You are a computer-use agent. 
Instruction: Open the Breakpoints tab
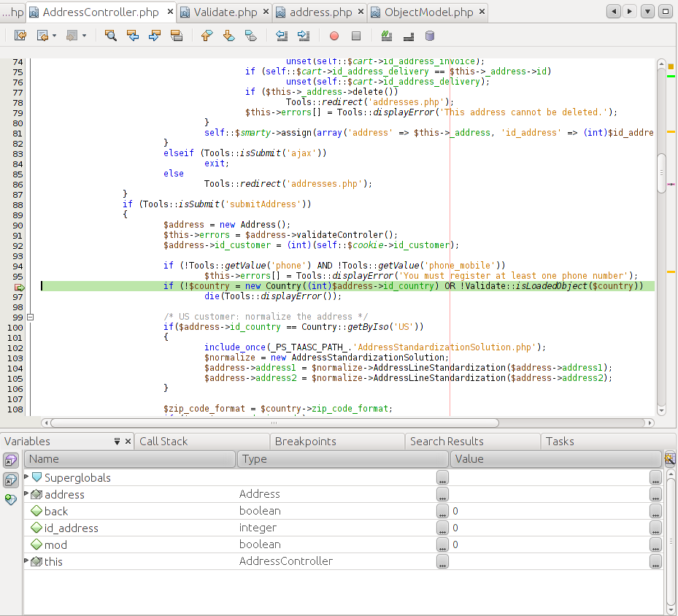(305, 441)
